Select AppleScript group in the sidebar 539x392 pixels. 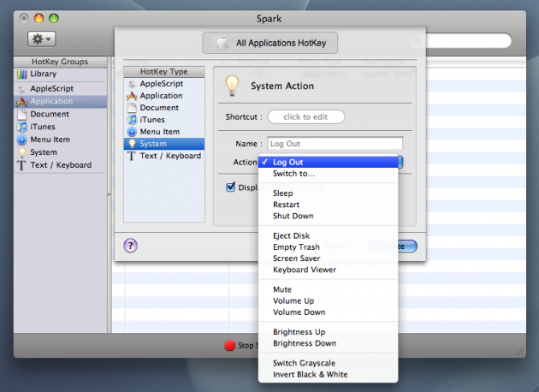coord(60,89)
